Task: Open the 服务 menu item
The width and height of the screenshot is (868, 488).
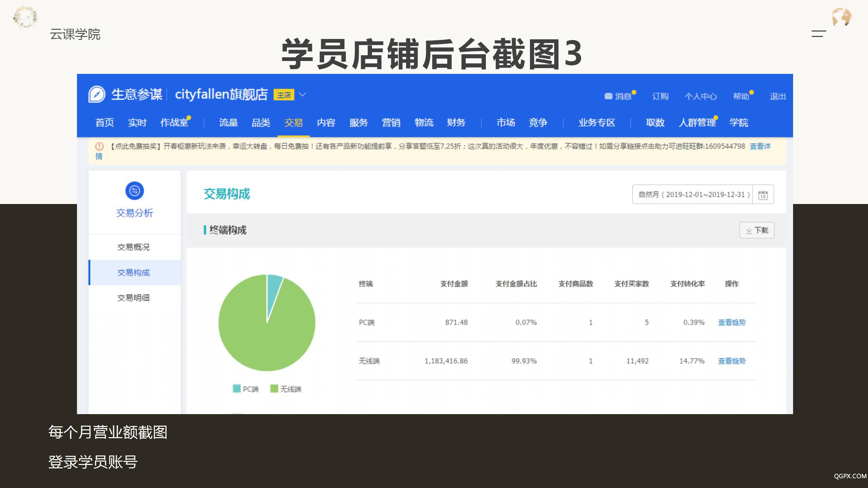Action: point(358,122)
